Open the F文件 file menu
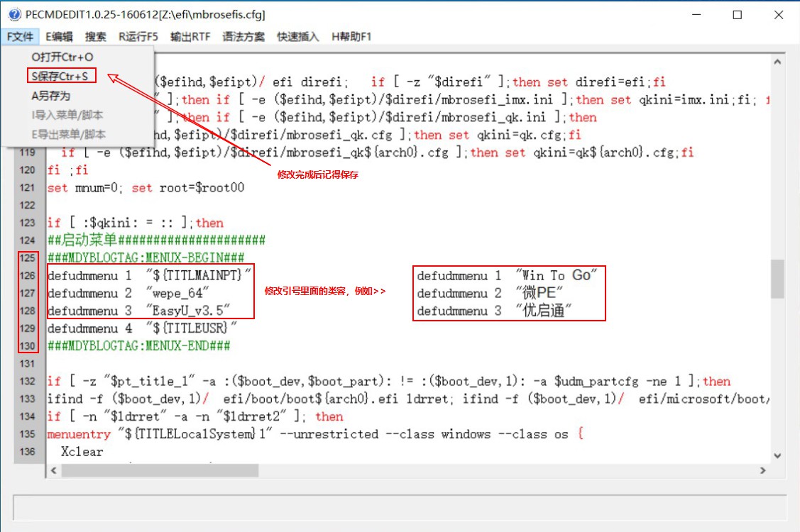 pos(18,36)
